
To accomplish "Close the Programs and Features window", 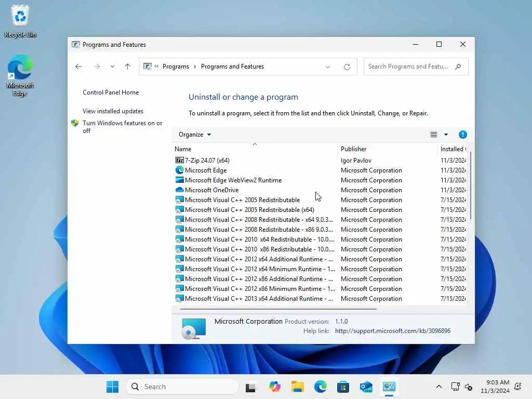I will tap(462, 45).
